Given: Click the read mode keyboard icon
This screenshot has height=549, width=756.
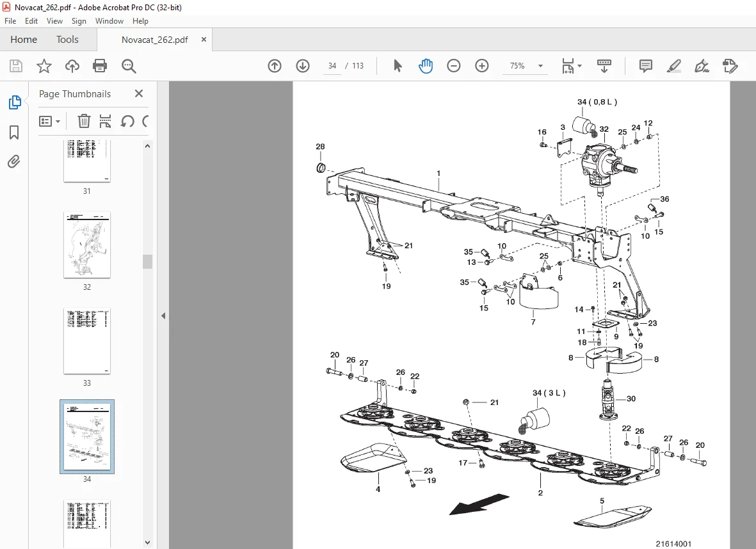Looking at the screenshot, I should coord(604,66).
